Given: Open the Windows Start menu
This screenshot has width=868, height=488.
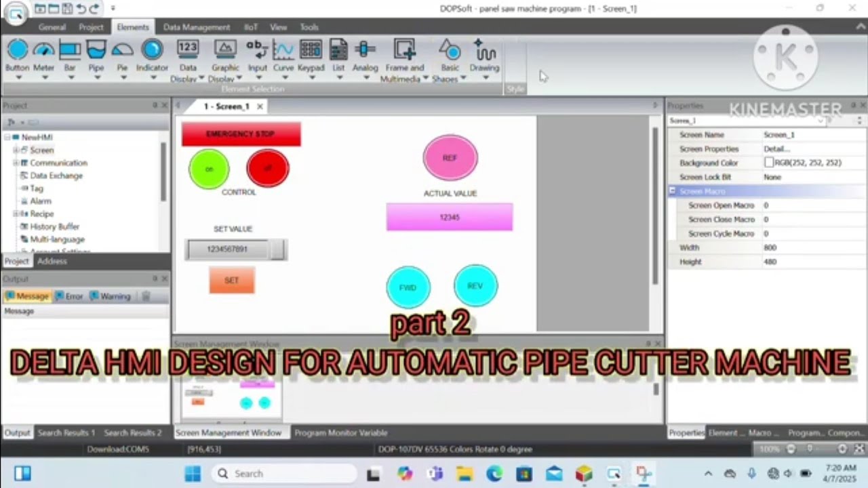Looking at the screenshot, I should coord(193,474).
